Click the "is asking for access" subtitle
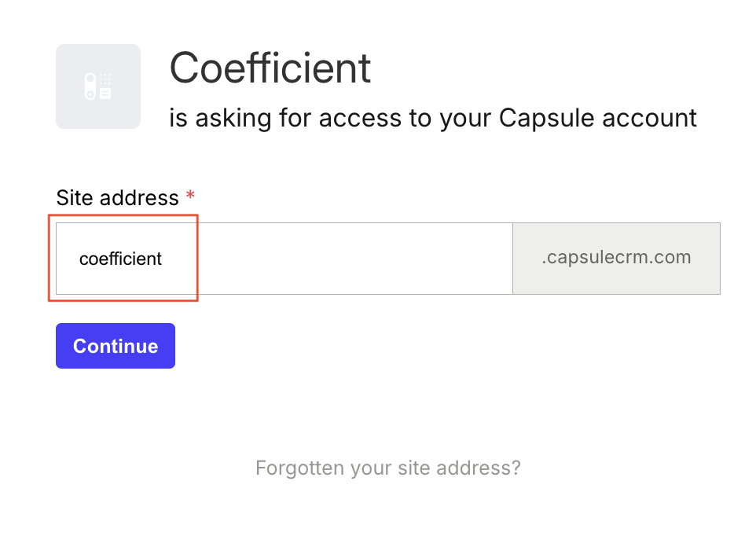 432,118
